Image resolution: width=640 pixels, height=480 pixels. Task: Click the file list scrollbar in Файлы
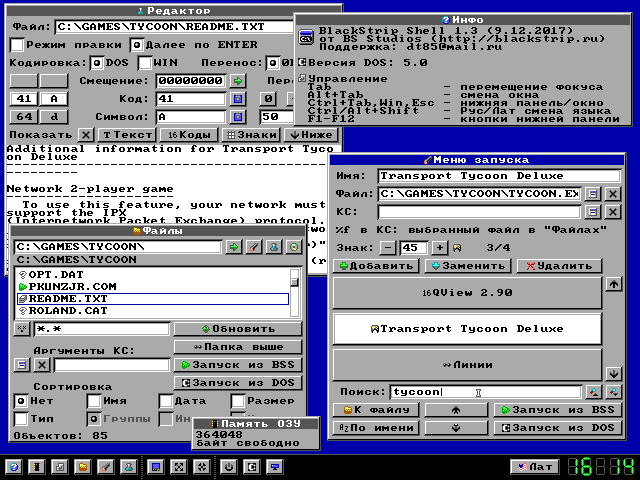295,290
